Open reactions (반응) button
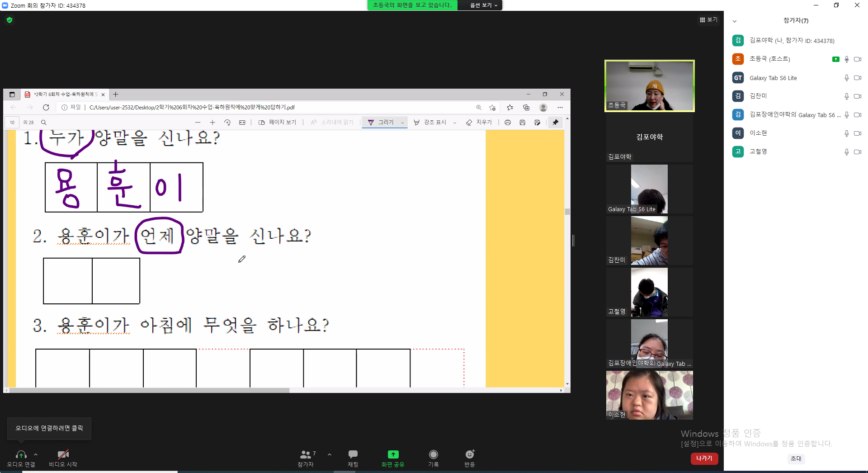The height and width of the screenshot is (473, 868). tap(470, 458)
